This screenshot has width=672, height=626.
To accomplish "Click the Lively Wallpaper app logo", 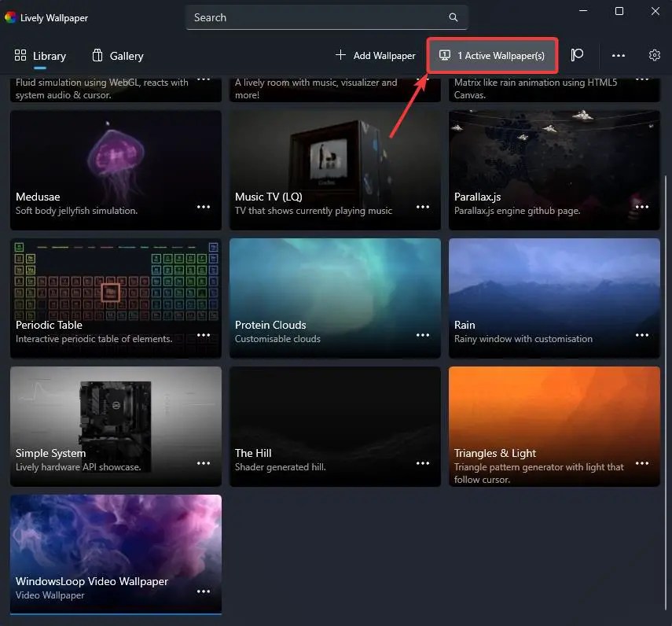I will [10, 17].
